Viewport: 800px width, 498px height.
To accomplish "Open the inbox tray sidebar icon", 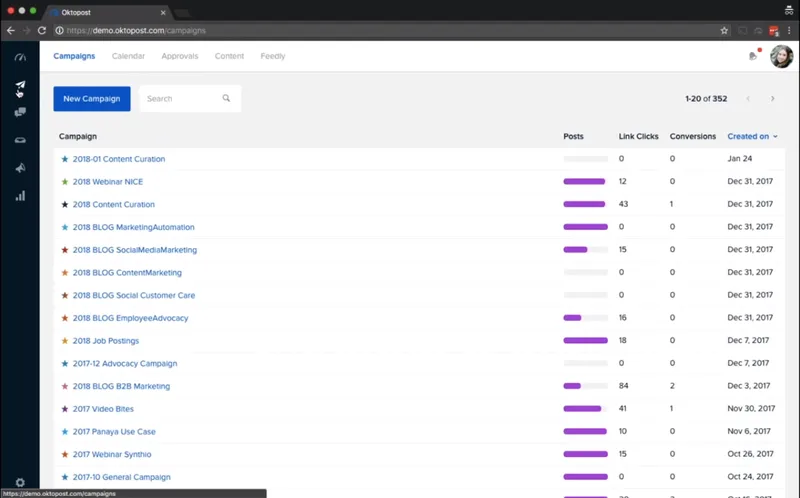I will 20,140.
